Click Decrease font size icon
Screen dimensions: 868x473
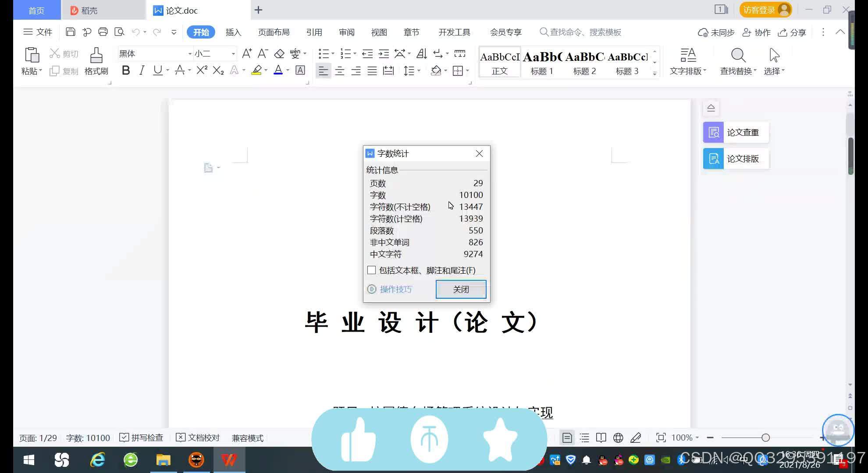(x=263, y=53)
